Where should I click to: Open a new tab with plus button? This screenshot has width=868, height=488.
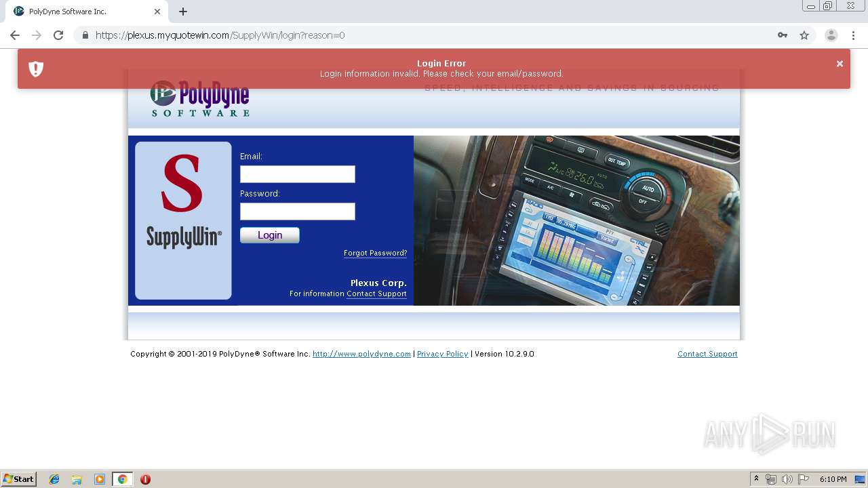point(183,12)
